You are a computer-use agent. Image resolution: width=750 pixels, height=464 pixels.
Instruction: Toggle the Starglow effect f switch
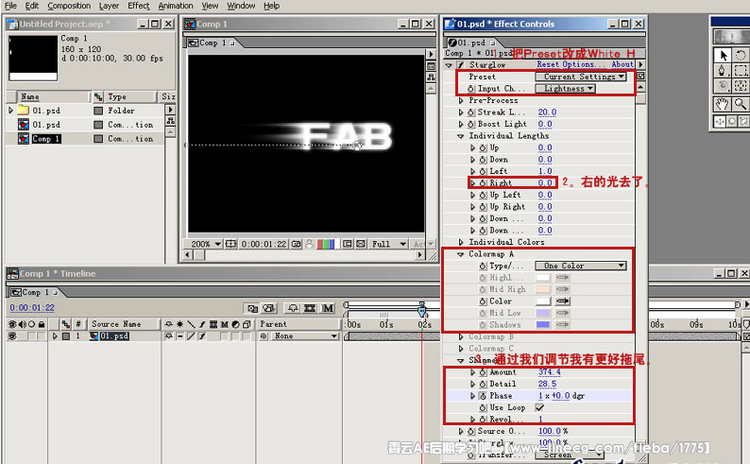click(x=461, y=65)
